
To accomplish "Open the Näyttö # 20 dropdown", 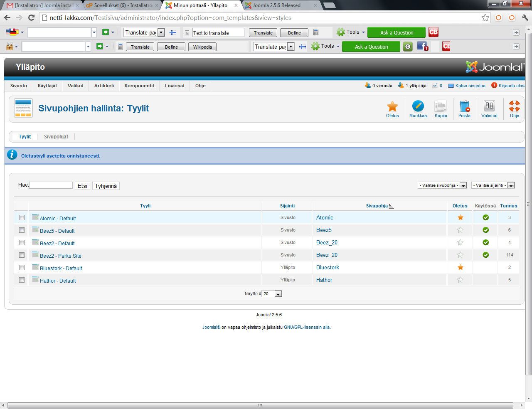I will click(272, 294).
